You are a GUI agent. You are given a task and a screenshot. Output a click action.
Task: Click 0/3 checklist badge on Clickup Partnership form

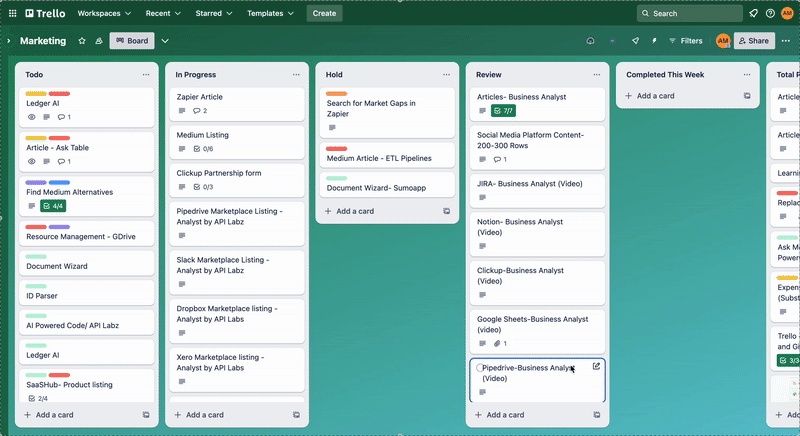203,187
